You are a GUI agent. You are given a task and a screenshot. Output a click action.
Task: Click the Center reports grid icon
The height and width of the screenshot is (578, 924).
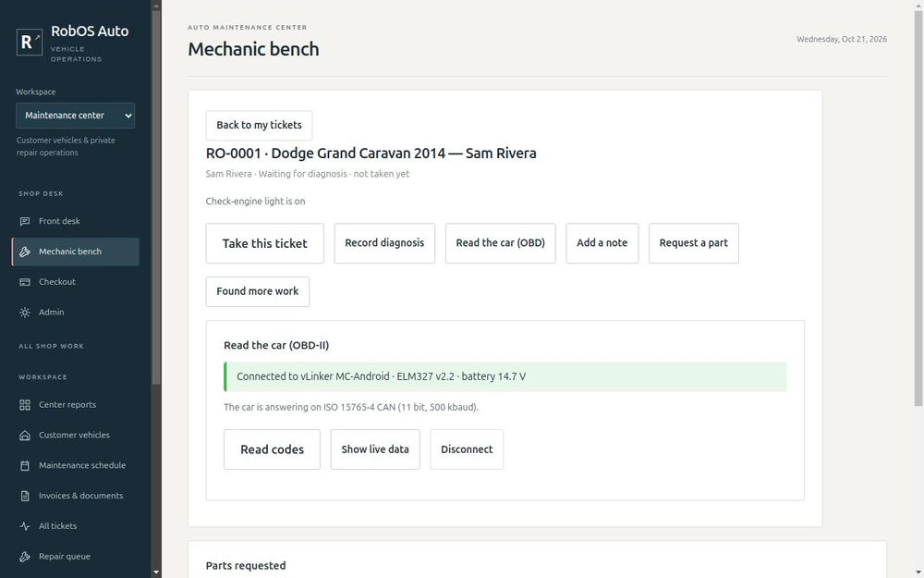(25, 405)
